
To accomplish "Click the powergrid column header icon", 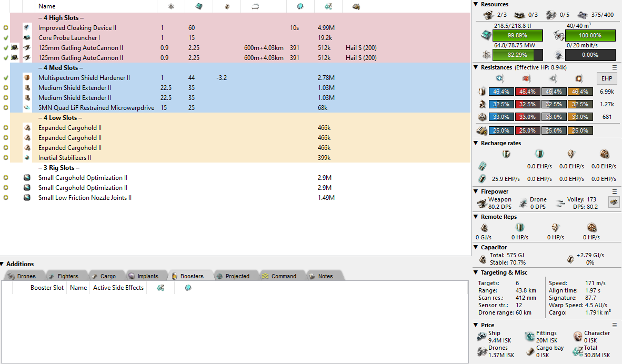I will coord(171,6).
